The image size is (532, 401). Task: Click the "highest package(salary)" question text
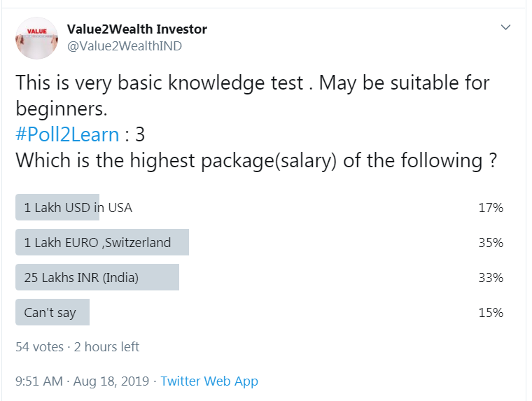click(258, 160)
